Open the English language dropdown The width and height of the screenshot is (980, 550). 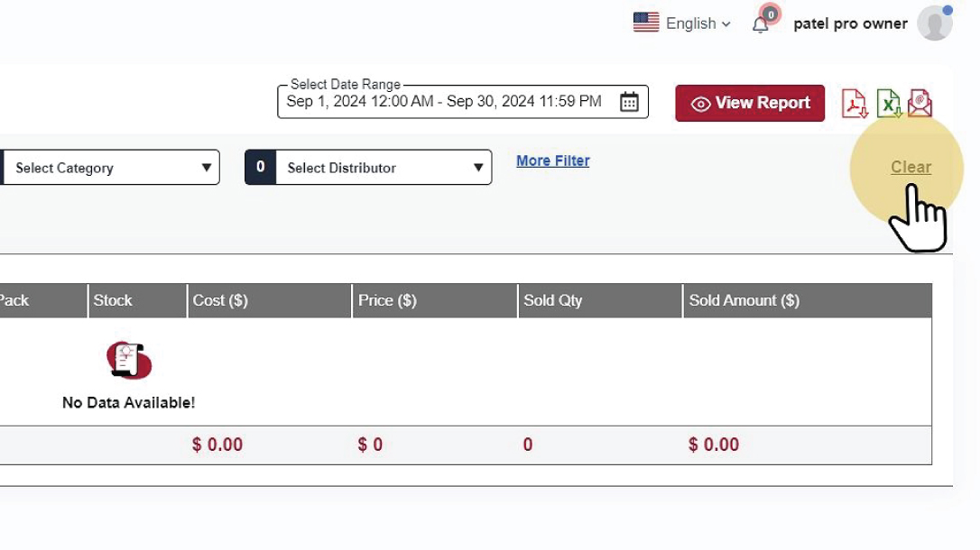click(x=698, y=24)
